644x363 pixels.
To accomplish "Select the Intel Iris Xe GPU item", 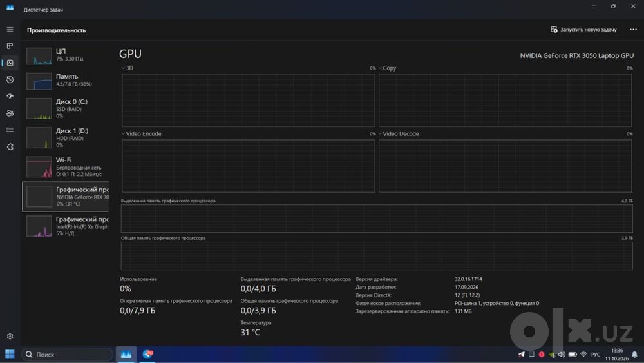I will (66, 226).
